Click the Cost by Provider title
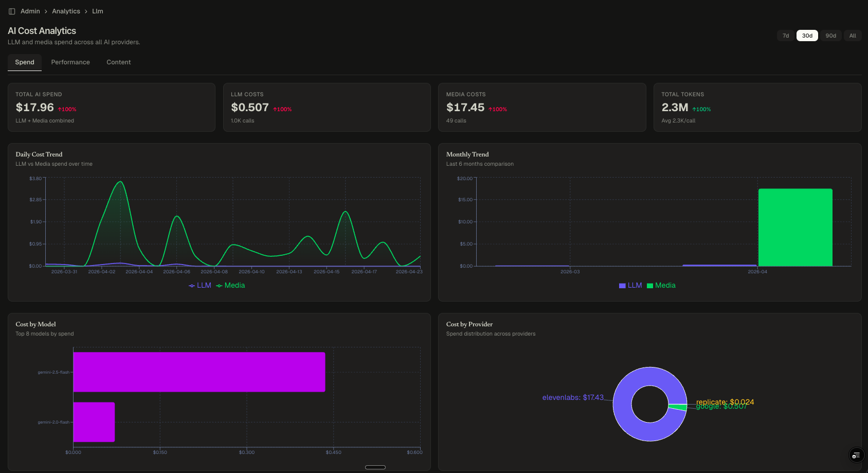 click(469, 324)
